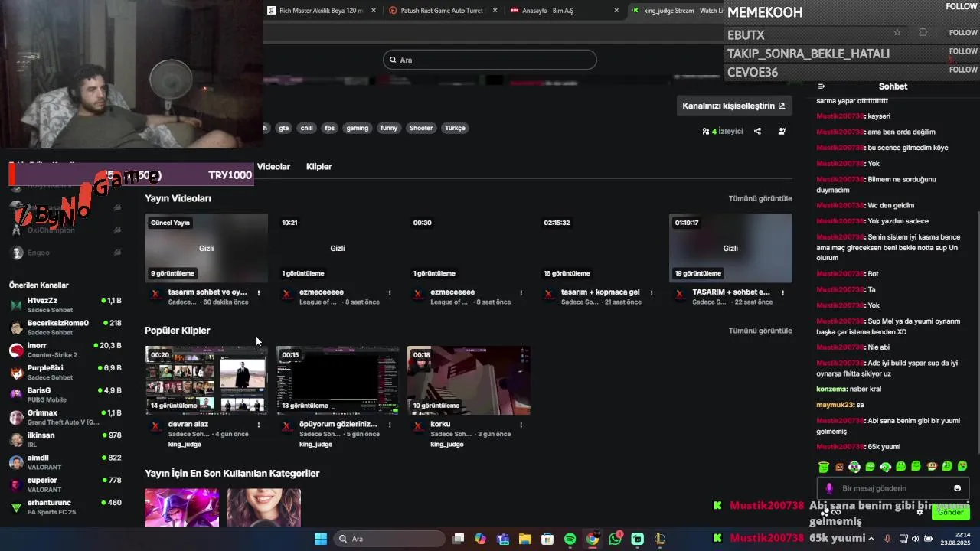980x551 pixels.
Task: Click the chat panel scrollbar
Action: point(977,333)
